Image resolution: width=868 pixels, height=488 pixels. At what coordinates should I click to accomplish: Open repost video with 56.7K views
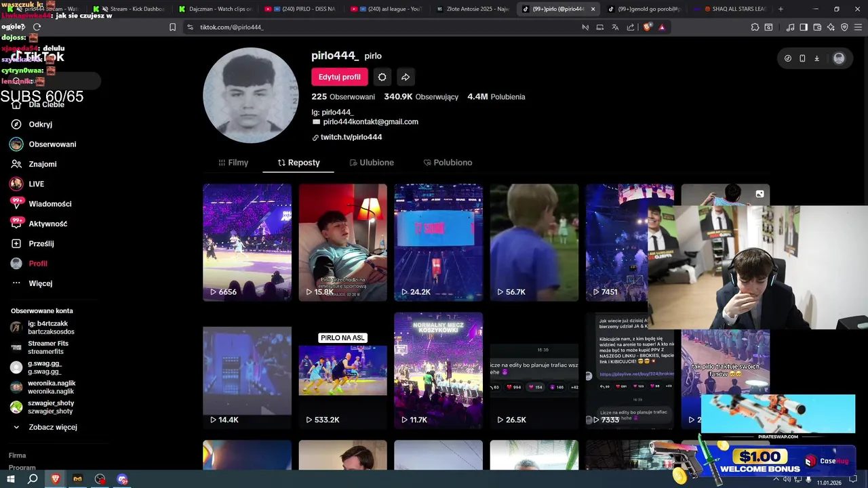(534, 242)
